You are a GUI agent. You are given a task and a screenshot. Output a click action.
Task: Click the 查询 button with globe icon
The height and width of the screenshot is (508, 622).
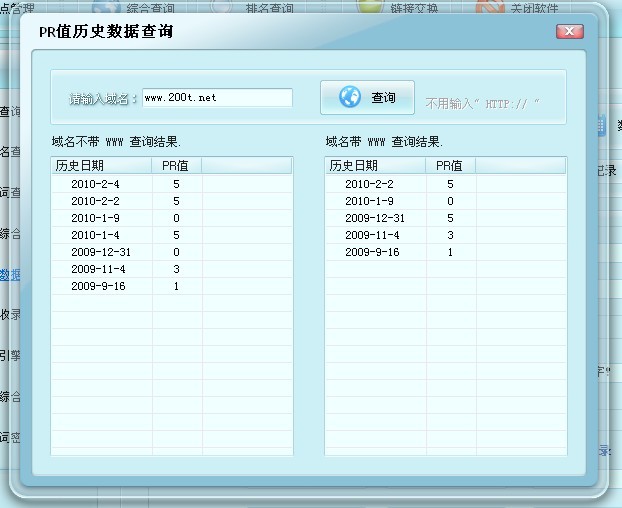pyautogui.click(x=367, y=98)
